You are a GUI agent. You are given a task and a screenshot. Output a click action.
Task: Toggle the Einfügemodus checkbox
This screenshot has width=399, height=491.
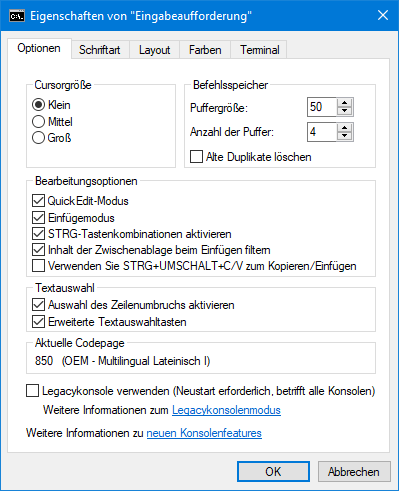point(38,218)
